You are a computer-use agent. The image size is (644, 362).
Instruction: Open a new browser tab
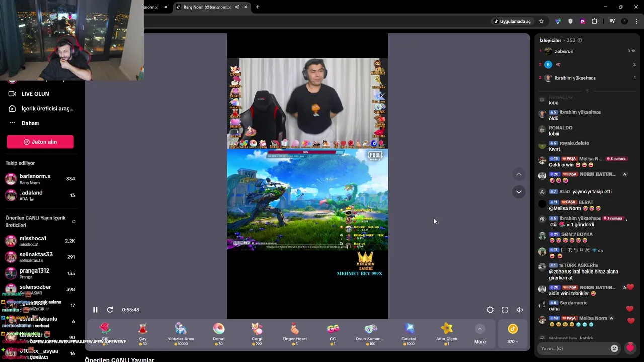258,7
